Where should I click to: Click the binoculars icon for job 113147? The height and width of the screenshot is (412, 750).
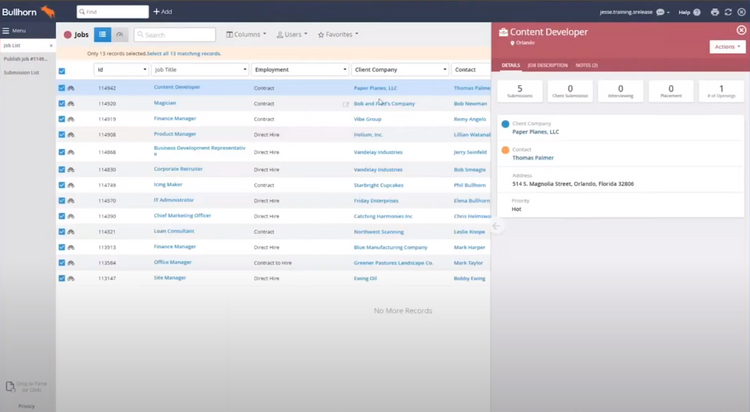click(71, 278)
